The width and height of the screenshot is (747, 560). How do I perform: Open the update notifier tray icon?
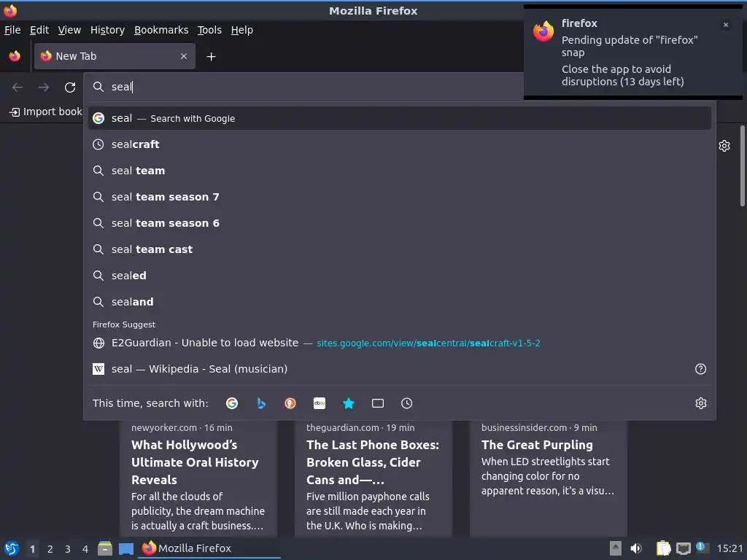(703, 548)
